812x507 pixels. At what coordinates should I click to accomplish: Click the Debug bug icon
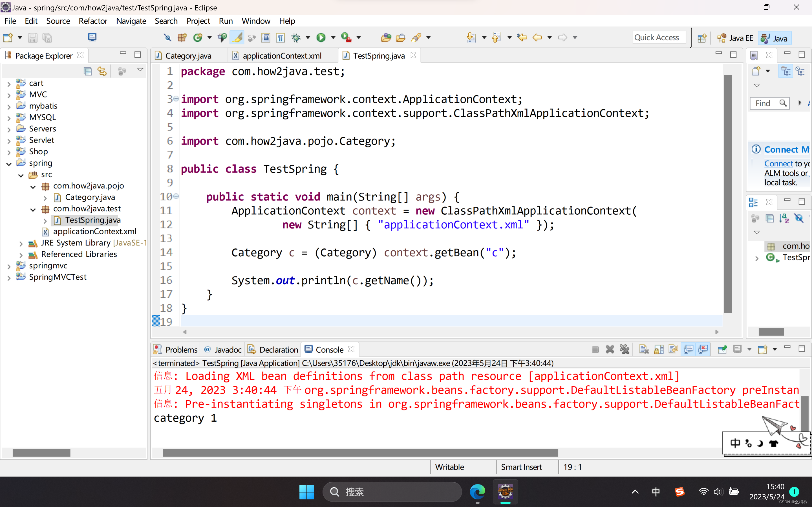click(x=296, y=37)
